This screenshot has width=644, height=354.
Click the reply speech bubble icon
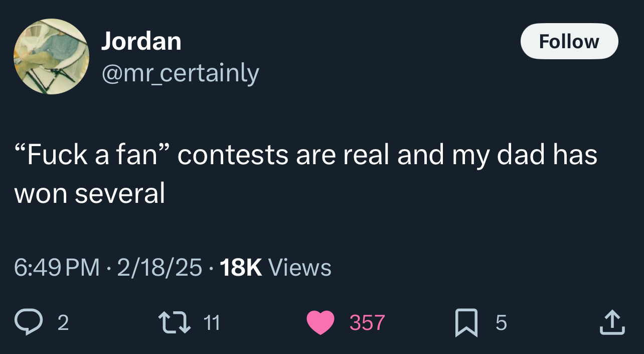(28, 322)
